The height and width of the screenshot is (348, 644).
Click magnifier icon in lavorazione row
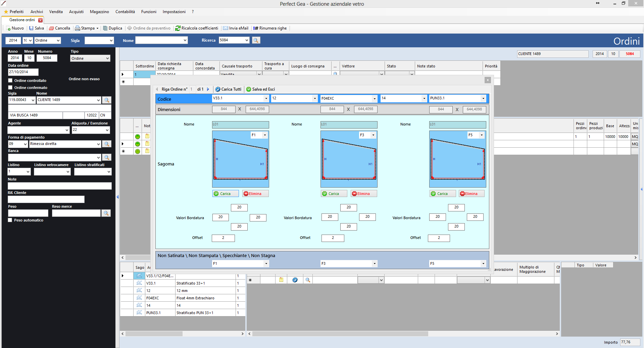(308, 280)
